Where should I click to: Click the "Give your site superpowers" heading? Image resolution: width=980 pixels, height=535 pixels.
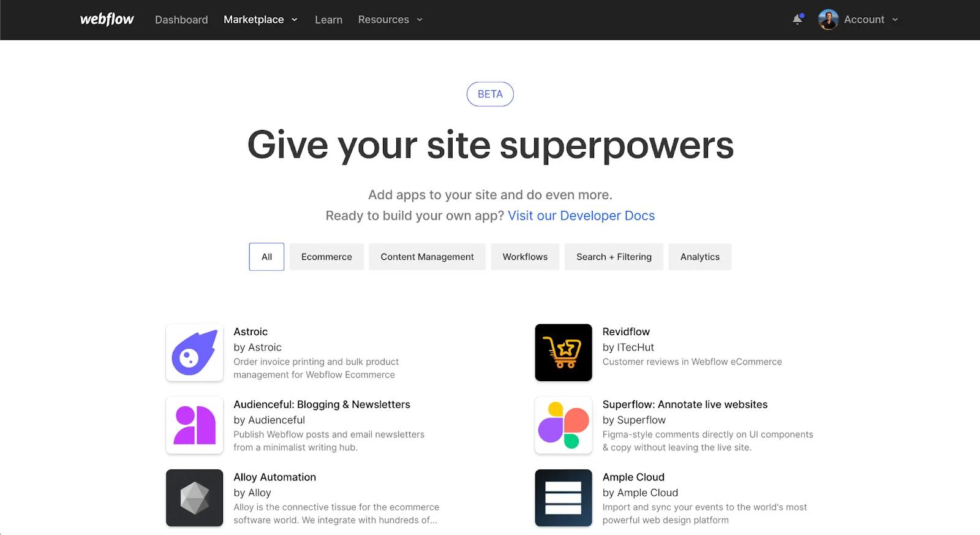tap(491, 145)
